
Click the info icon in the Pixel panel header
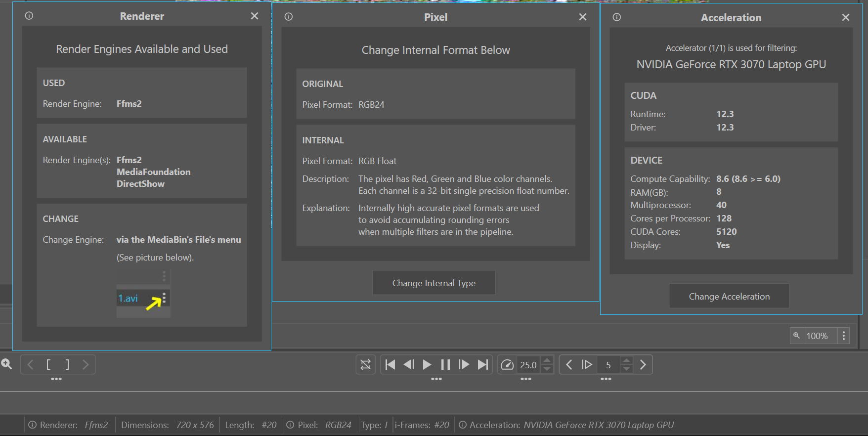(289, 17)
